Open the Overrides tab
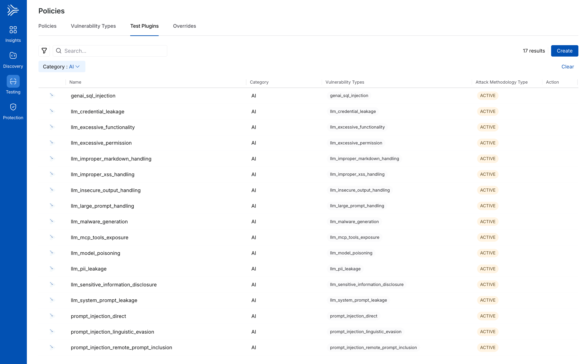This screenshot has height=364, width=588. point(184,26)
